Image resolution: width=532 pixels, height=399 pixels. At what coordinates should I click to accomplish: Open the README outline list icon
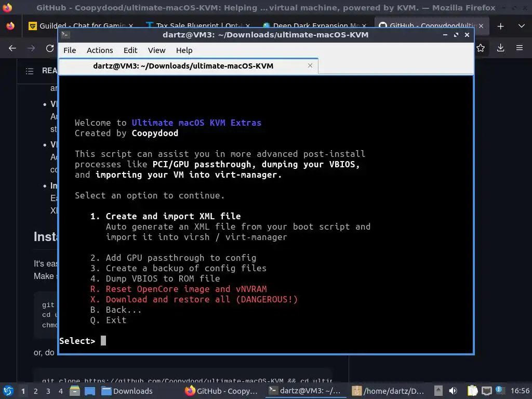[x=30, y=71]
